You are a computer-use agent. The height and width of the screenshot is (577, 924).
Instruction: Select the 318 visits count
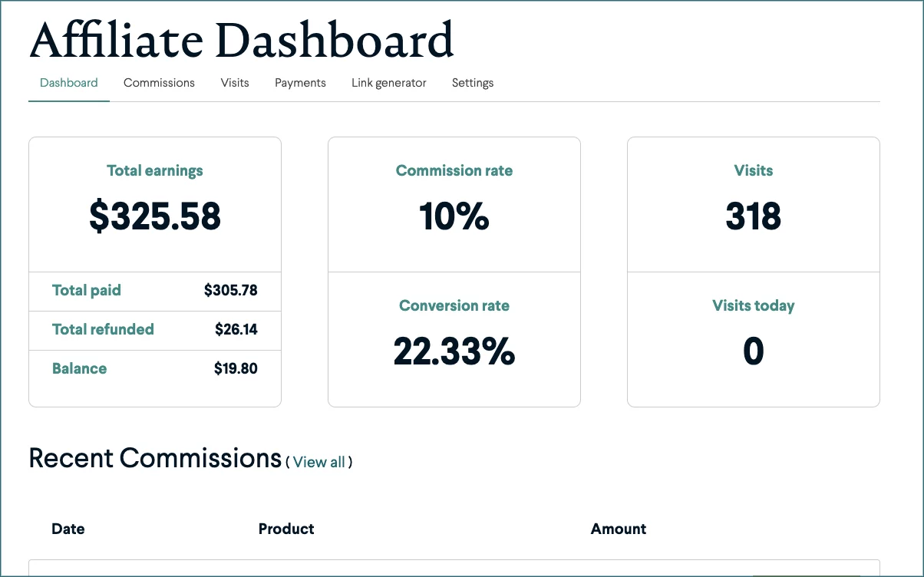[x=754, y=216]
